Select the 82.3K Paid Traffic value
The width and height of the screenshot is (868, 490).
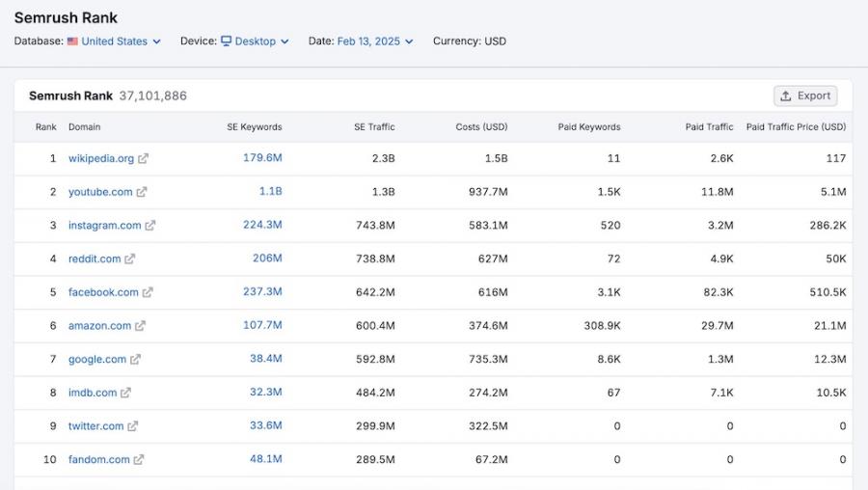coord(719,292)
